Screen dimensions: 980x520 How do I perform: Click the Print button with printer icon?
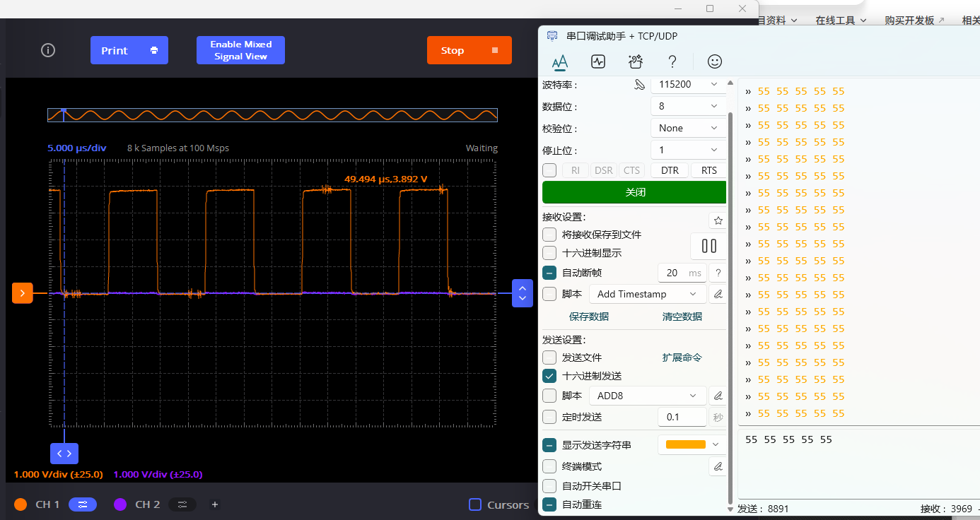point(129,50)
